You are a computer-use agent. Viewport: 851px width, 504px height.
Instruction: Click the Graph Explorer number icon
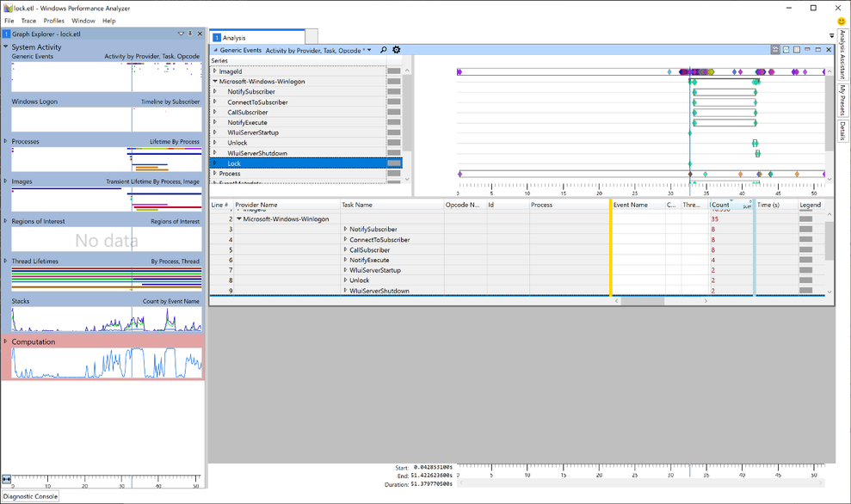(x=7, y=34)
